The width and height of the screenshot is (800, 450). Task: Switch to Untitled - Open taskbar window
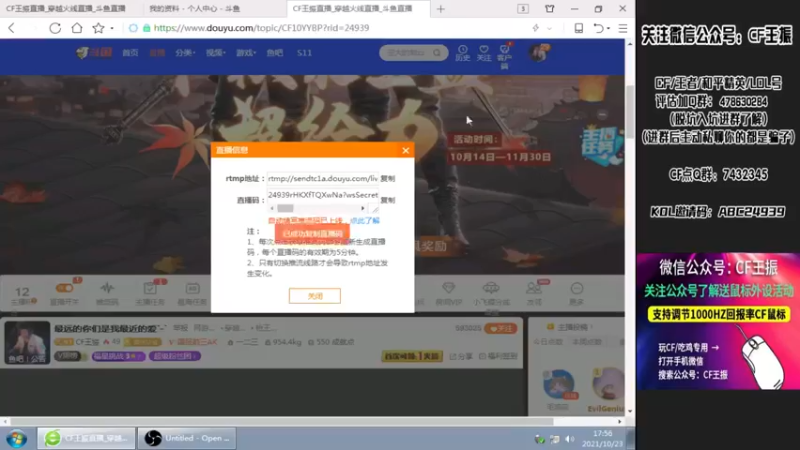pos(187,438)
